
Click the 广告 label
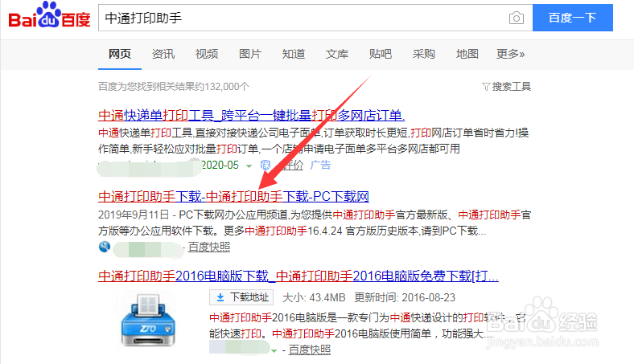pyautogui.click(x=320, y=165)
